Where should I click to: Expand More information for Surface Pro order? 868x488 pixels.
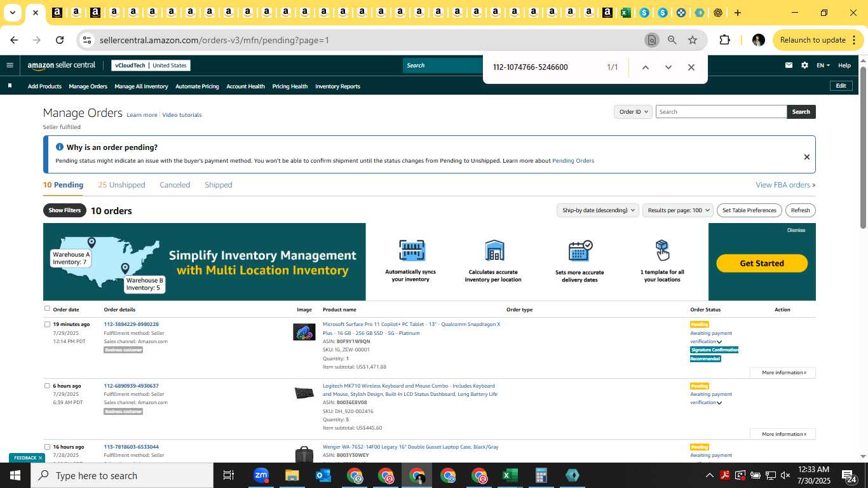point(783,372)
